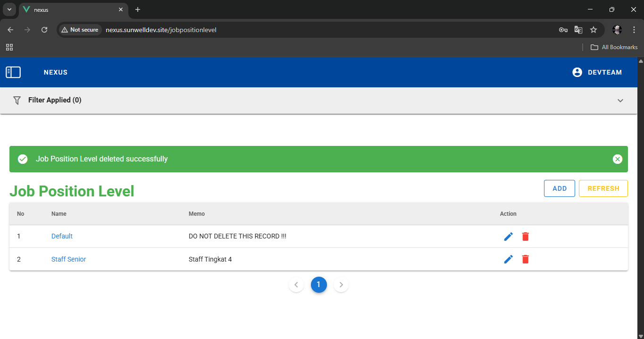Click the filter funnel icon
Image resolution: width=644 pixels, height=339 pixels.
pos(17,100)
